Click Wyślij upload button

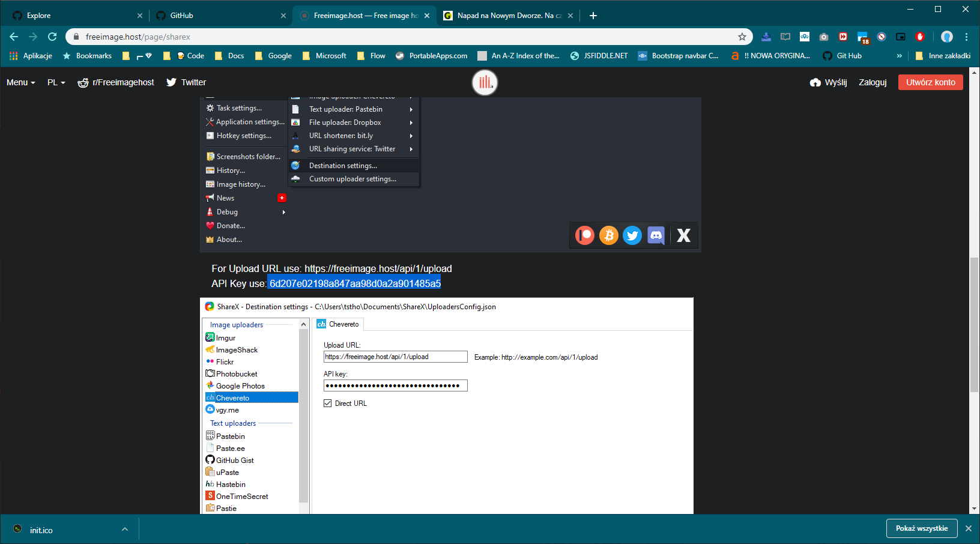(828, 82)
